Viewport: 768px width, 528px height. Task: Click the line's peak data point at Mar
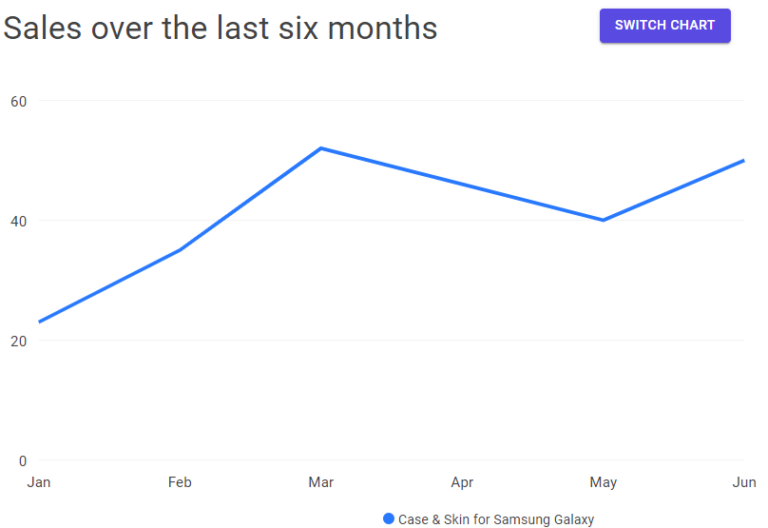(321, 148)
